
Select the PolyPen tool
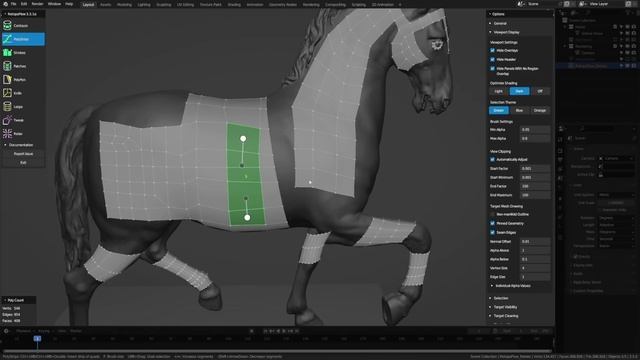[x=23, y=80]
